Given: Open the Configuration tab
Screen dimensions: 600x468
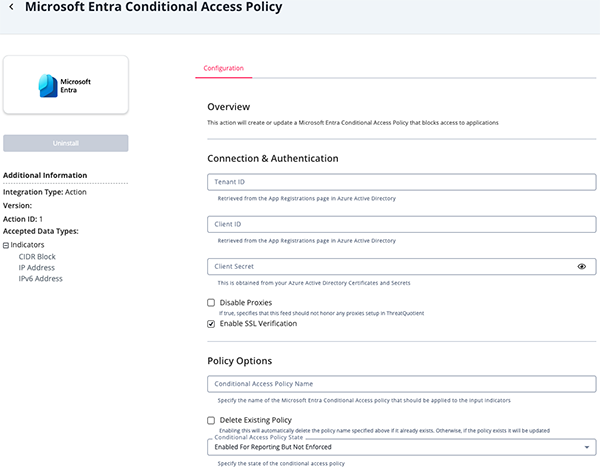Looking at the screenshot, I should click(223, 68).
